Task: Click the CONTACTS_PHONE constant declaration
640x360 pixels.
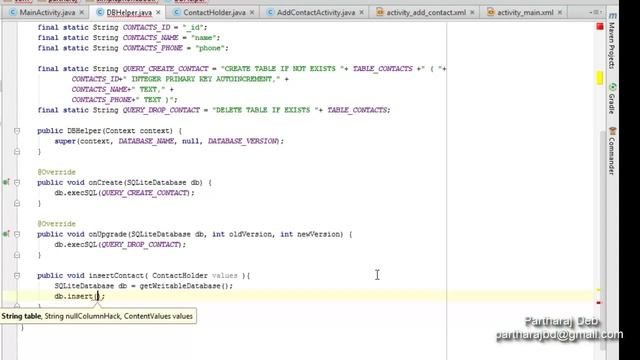Action: coord(153,48)
